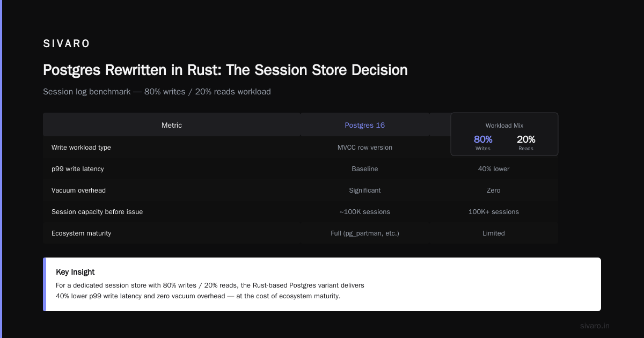Click the purple '80%' figure in Workload Mix
Screen dimensions: 644x338
coord(483,139)
